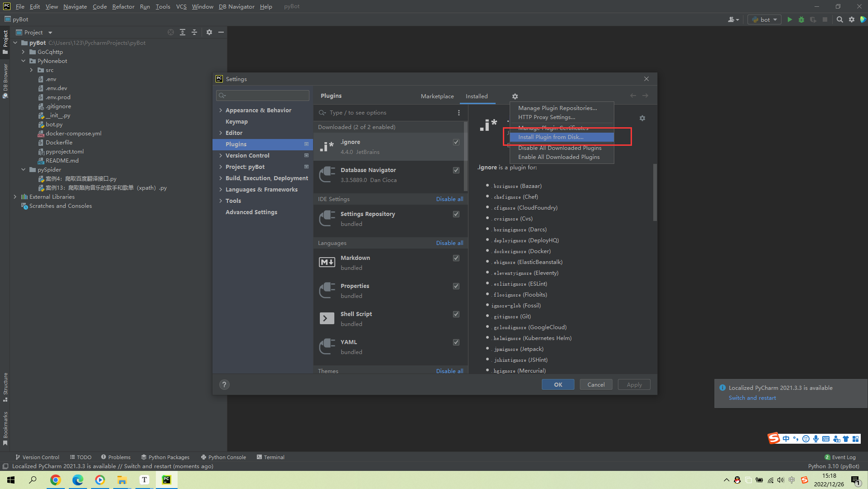Viewport: 868px width, 489px height.
Task: Click the Settings search field
Action: point(263,96)
